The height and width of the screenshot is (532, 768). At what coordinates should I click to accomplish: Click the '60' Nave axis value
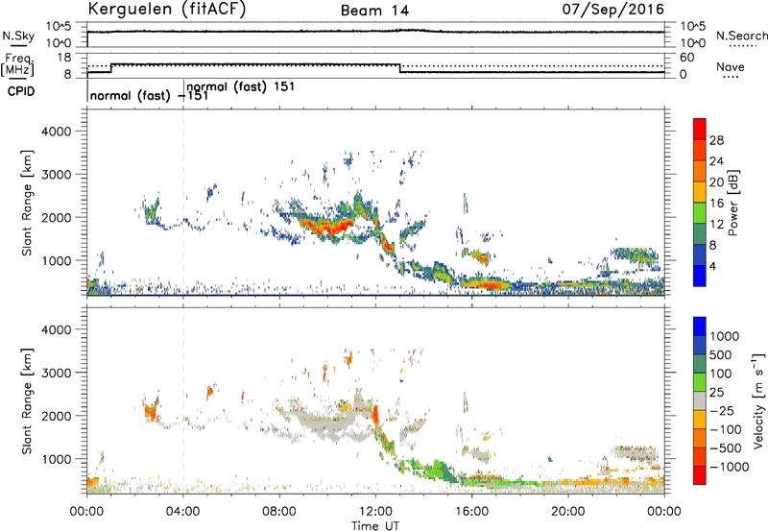(x=686, y=58)
